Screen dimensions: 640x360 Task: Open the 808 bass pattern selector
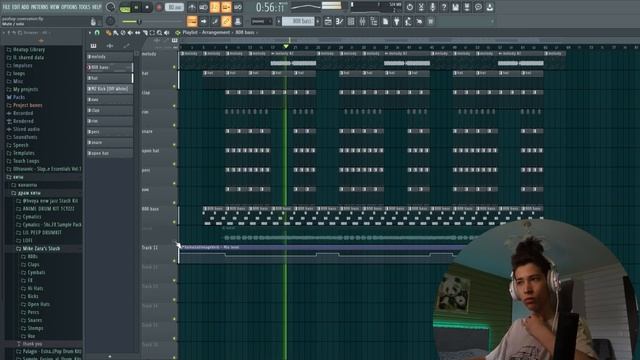(298, 21)
